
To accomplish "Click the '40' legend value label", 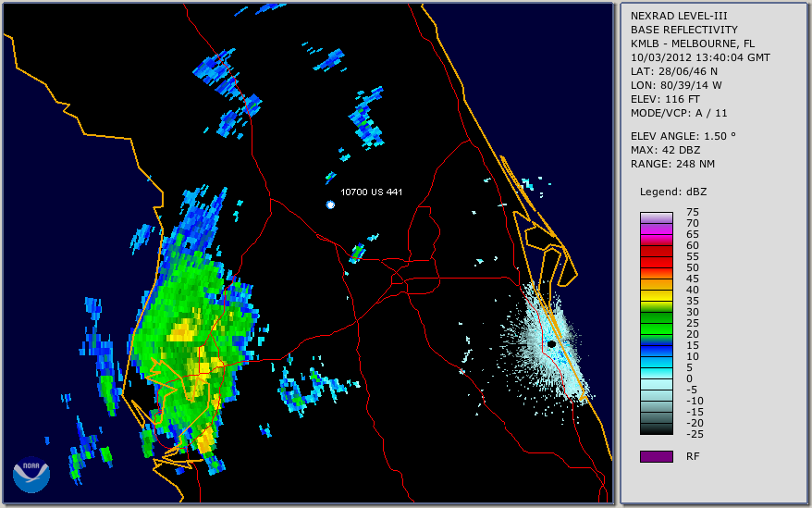I will (693, 290).
